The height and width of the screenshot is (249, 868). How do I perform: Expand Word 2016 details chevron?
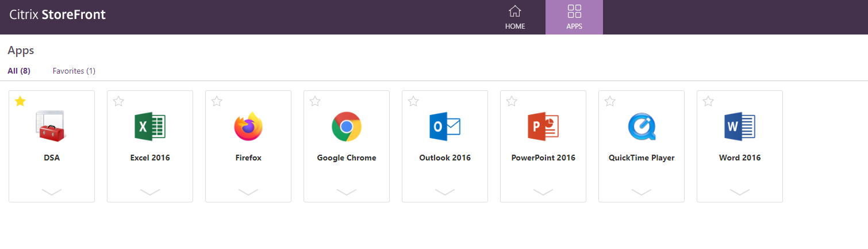740,192
